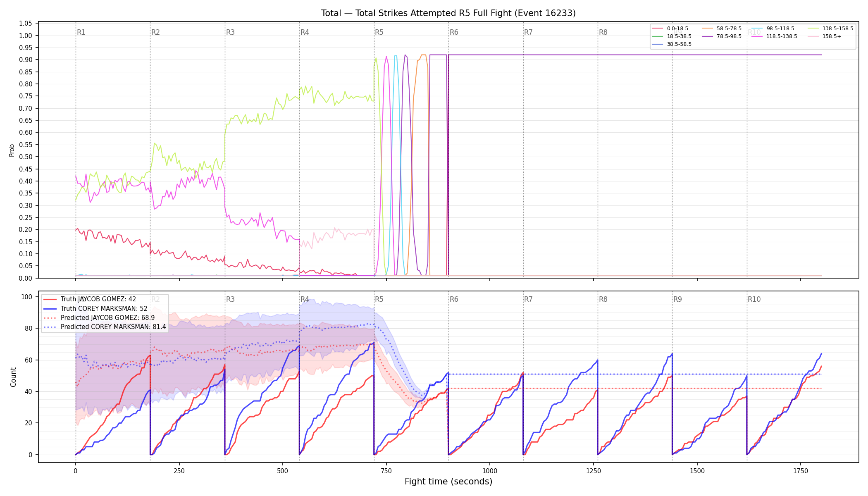Click the R1 round marker in probability chart
Image resolution: width=868 pixels, height=496 pixels.
click(x=81, y=32)
